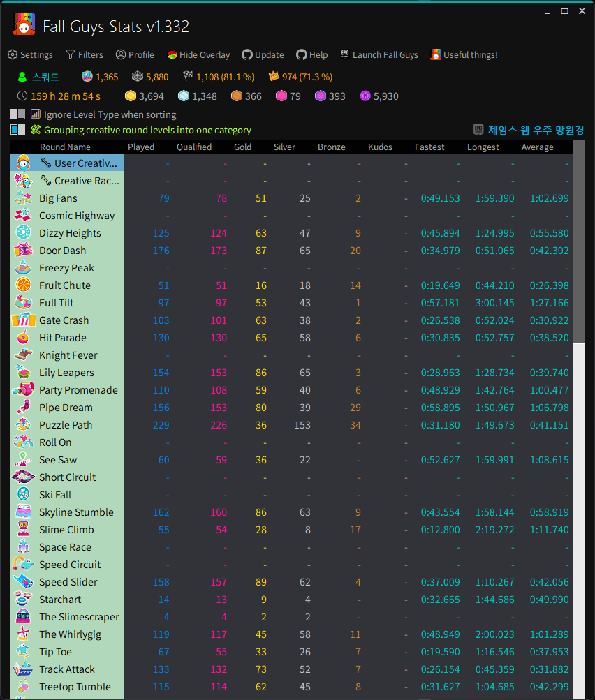Sort by Played column header
595x700 pixels.
pos(141,147)
